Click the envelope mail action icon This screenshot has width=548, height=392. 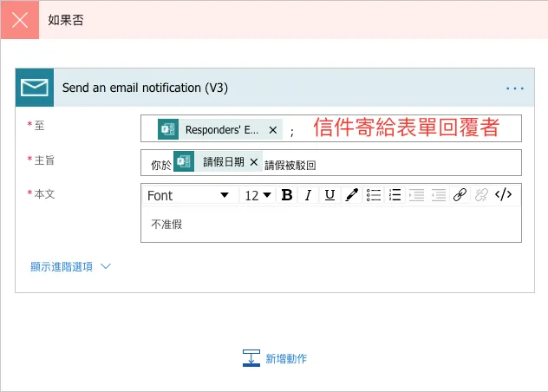click(35, 88)
